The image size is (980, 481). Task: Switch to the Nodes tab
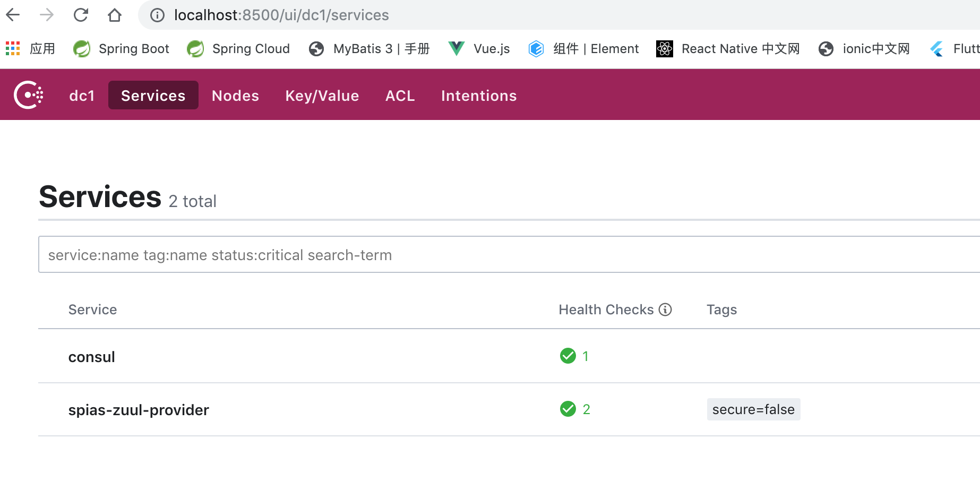click(235, 96)
